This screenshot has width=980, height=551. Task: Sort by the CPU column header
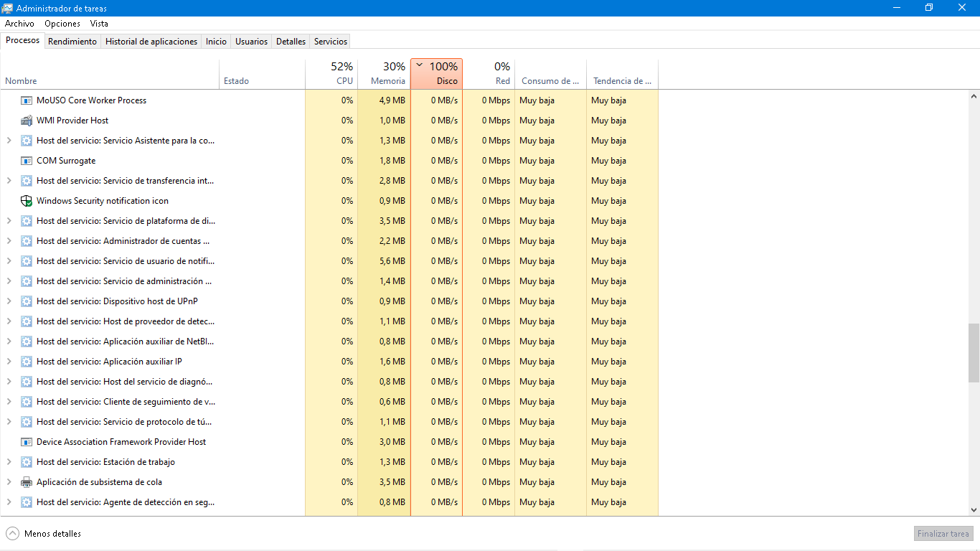click(331, 74)
